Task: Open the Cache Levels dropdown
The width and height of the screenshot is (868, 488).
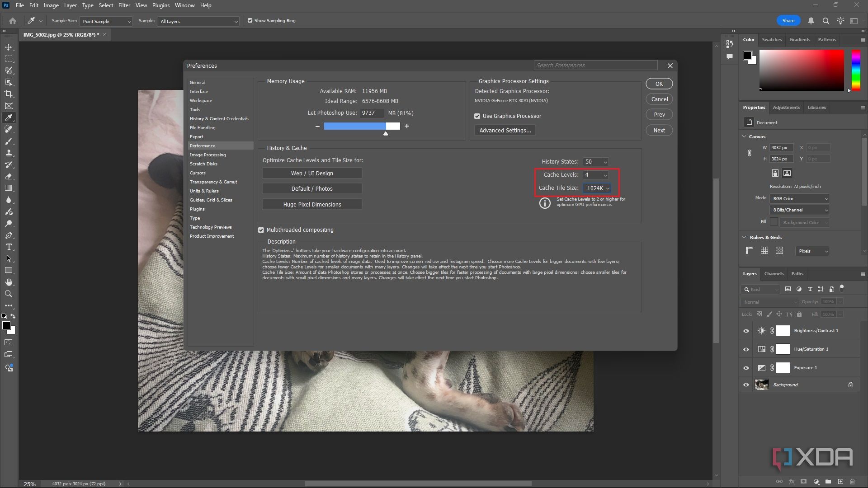Action: 605,175
